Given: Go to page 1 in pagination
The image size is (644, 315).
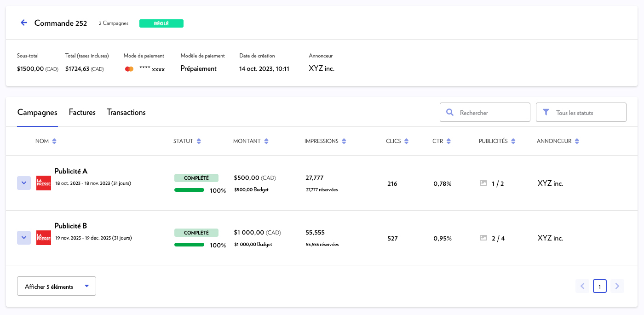Looking at the screenshot, I should (x=599, y=286).
